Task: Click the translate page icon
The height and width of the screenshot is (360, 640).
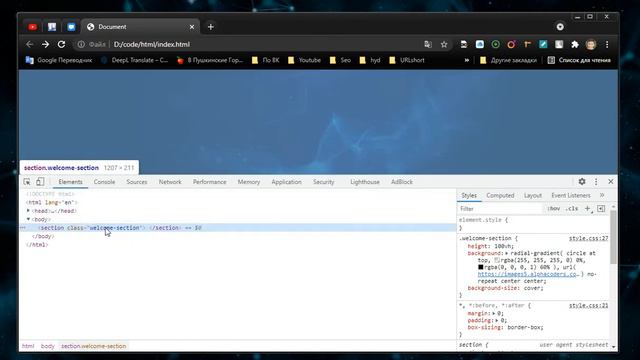Action: 428,44
